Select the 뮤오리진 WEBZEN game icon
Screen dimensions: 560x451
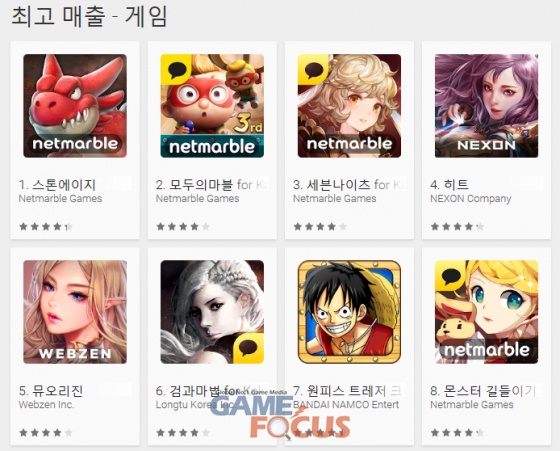75,312
